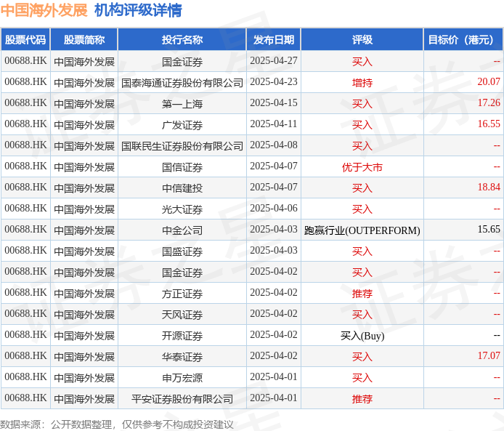Click the 跑赢行业(OUTPERFORM) rating cell

pos(362,230)
